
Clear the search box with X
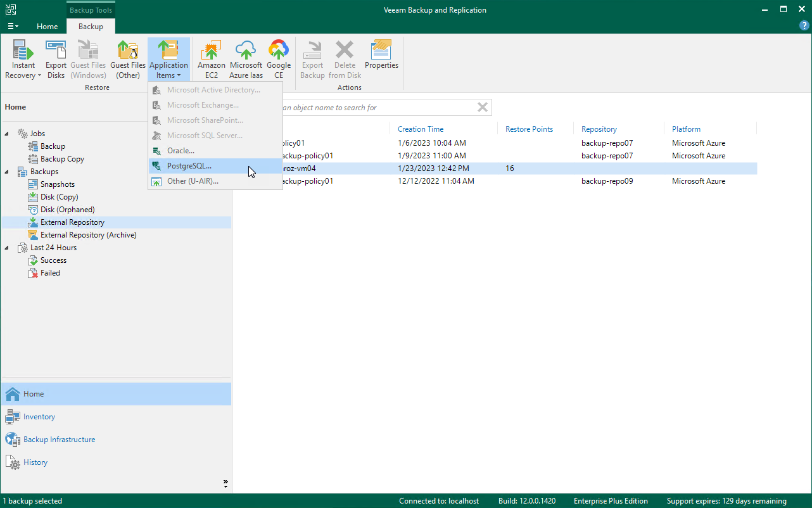click(483, 108)
